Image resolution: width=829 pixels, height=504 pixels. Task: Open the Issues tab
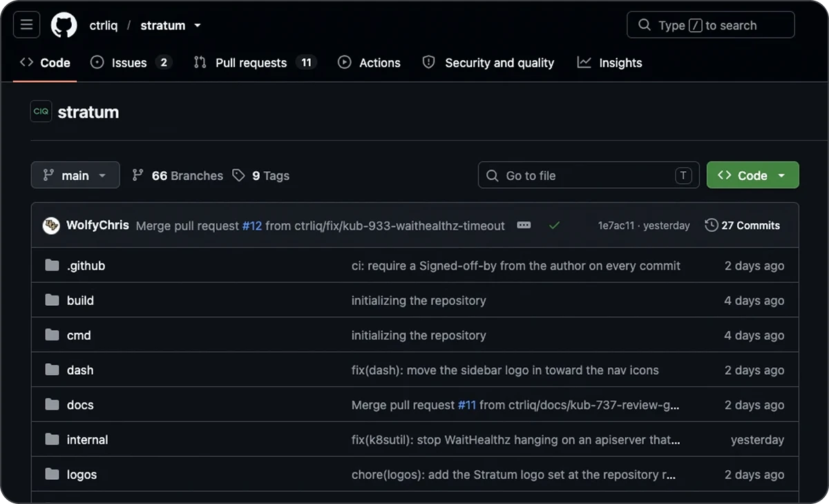131,63
